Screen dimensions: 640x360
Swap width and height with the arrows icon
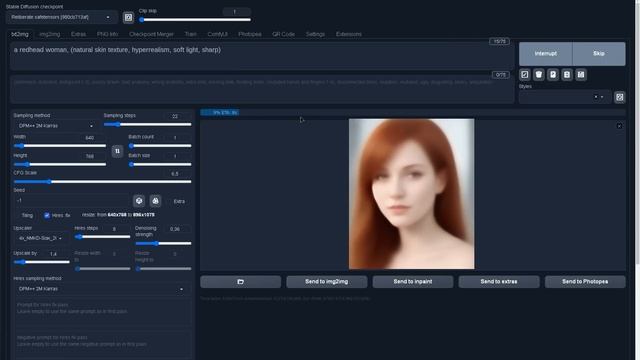118,151
